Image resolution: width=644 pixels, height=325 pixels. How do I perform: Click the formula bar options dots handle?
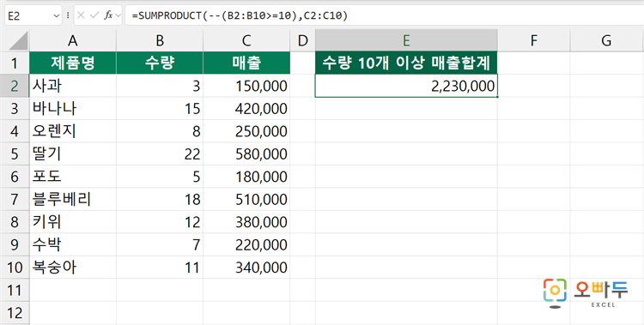[68, 15]
